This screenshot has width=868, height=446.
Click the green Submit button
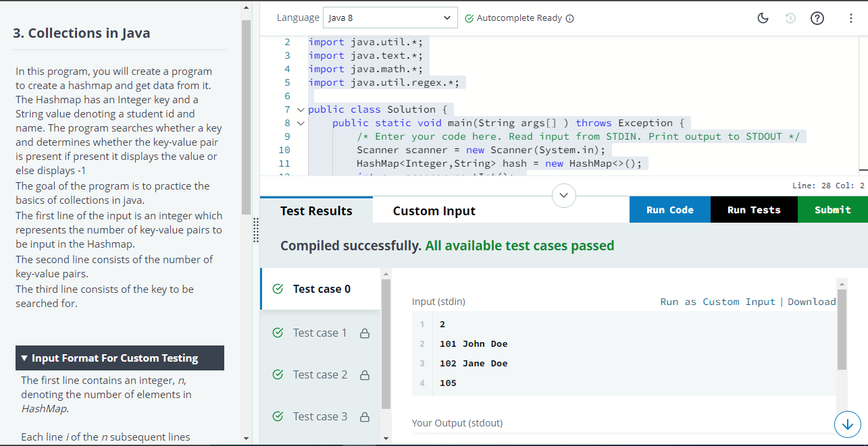(x=832, y=210)
